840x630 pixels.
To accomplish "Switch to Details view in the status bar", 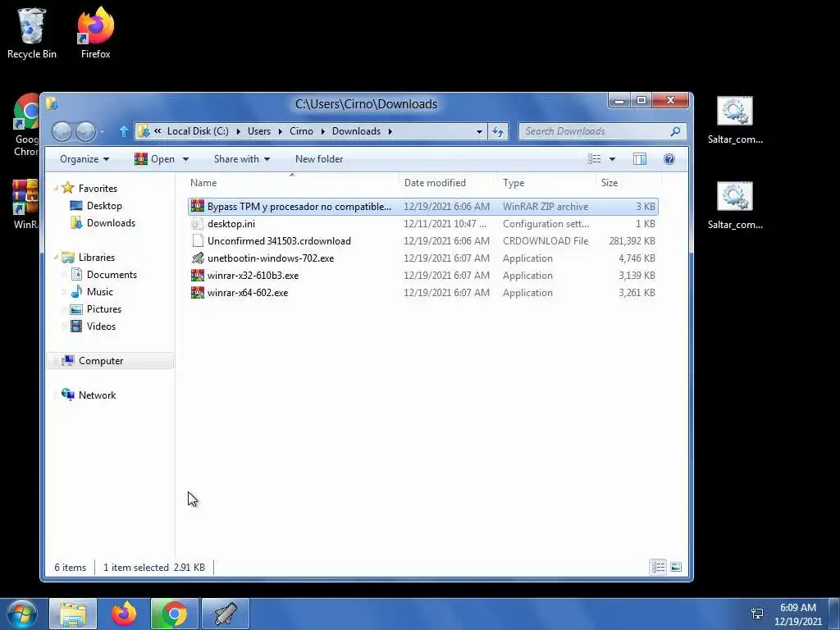I will pyautogui.click(x=659, y=567).
